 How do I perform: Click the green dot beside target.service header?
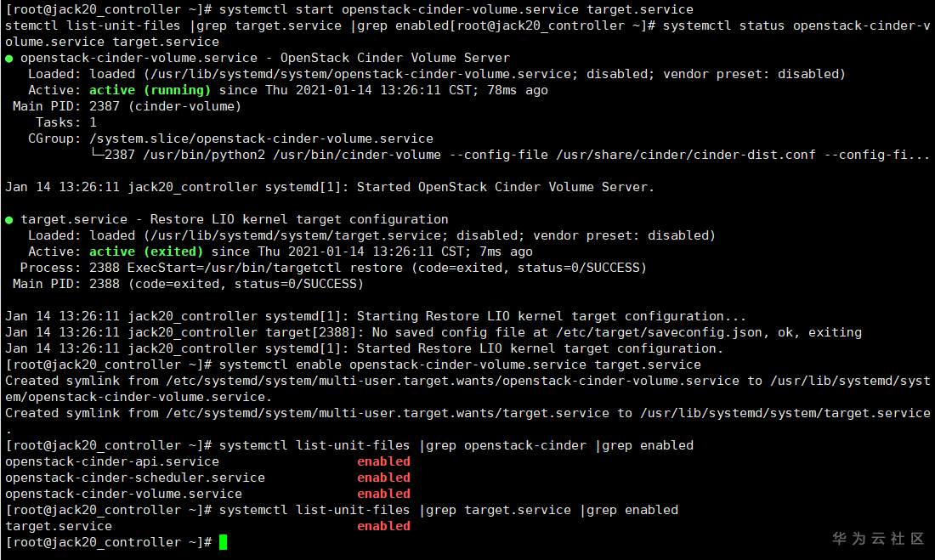tap(9, 219)
